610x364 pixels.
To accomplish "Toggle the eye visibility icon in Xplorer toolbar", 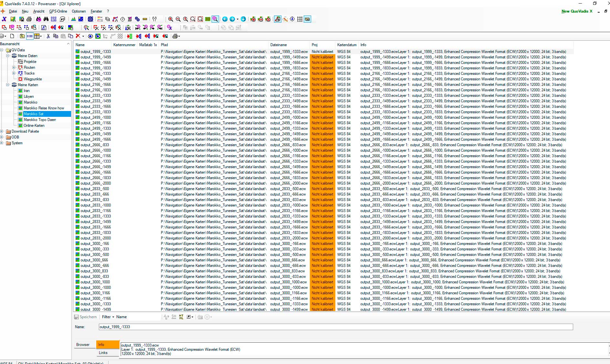I will (x=90, y=36).
